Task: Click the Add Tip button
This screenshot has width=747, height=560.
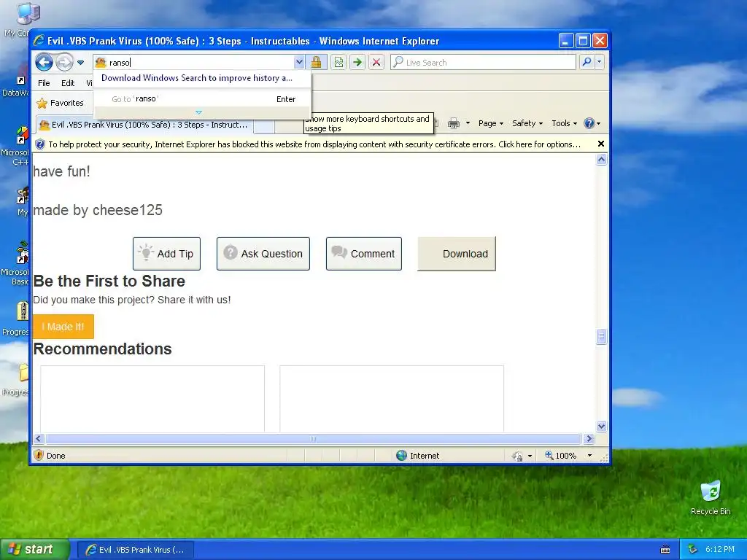Action: (x=167, y=254)
